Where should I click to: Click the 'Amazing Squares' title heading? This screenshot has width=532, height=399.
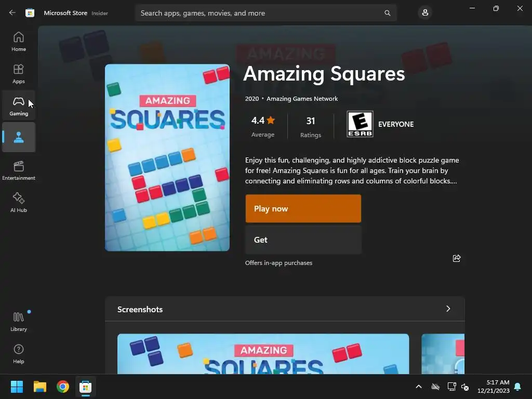point(324,74)
